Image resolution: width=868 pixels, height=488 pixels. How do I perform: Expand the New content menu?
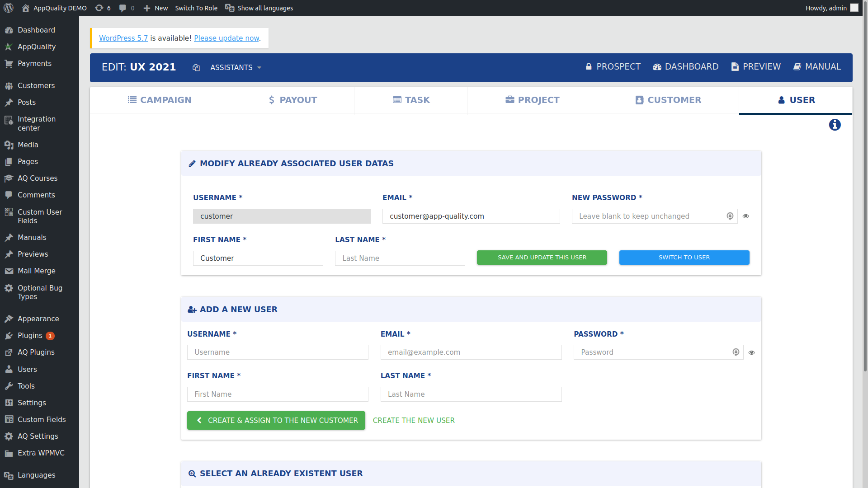155,8
